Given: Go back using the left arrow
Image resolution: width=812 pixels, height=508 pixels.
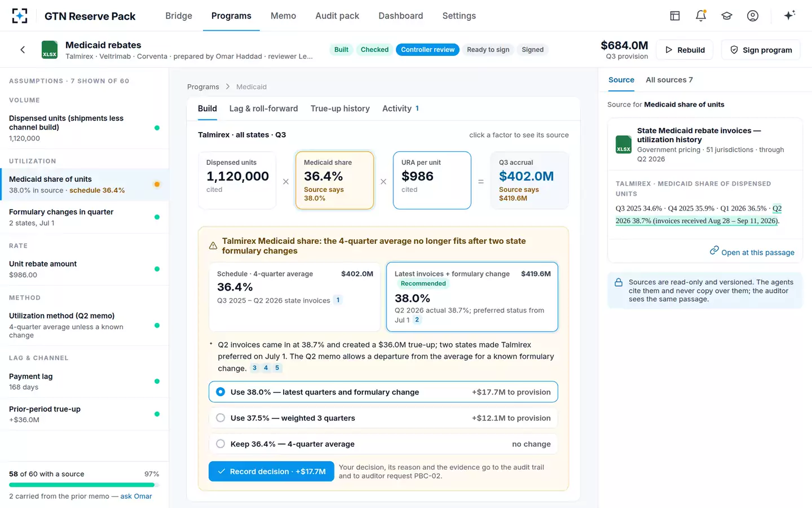Looking at the screenshot, I should [x=23, y=50].
